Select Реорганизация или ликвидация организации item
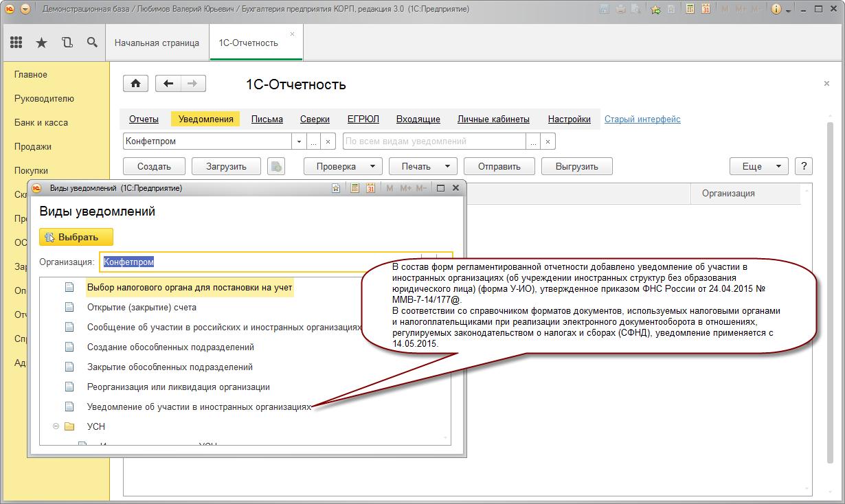 (178, 387)
